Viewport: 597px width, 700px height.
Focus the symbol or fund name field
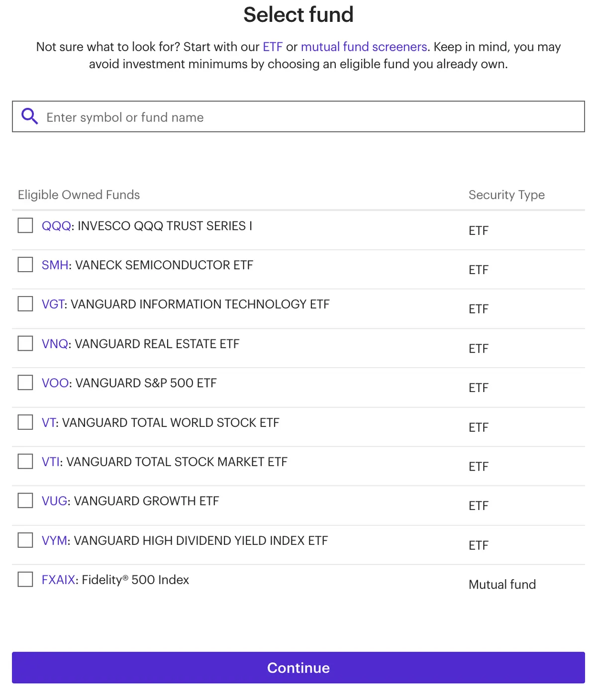click(298, 117)
